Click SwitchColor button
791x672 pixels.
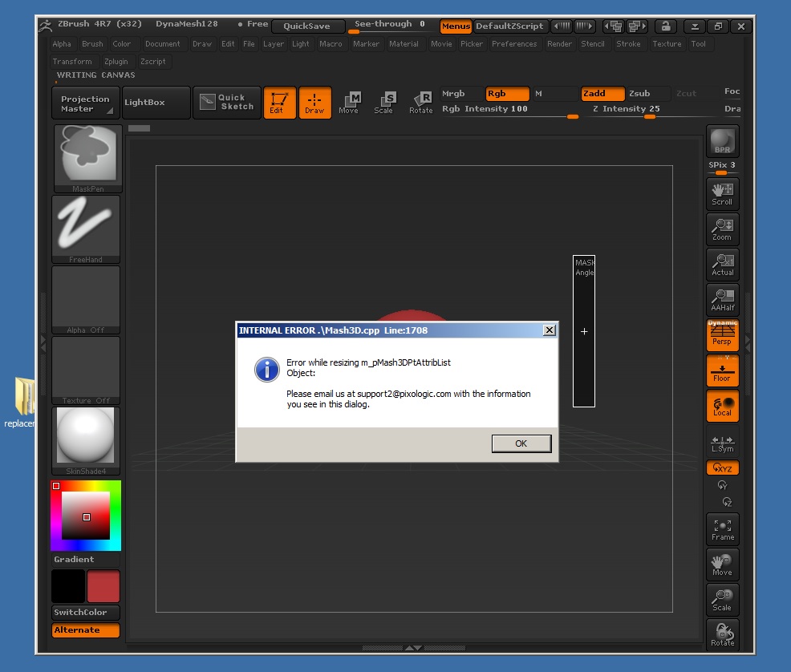point(86,612)
